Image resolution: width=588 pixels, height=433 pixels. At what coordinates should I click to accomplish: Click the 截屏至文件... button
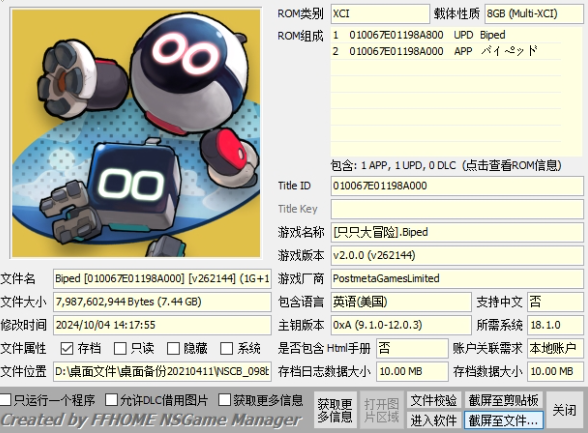pos(504,420)
